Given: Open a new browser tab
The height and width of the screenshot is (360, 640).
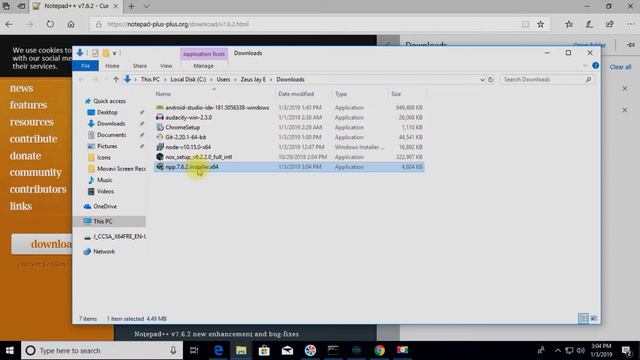Looking at the screenshot, I should (x=131, y=6).
